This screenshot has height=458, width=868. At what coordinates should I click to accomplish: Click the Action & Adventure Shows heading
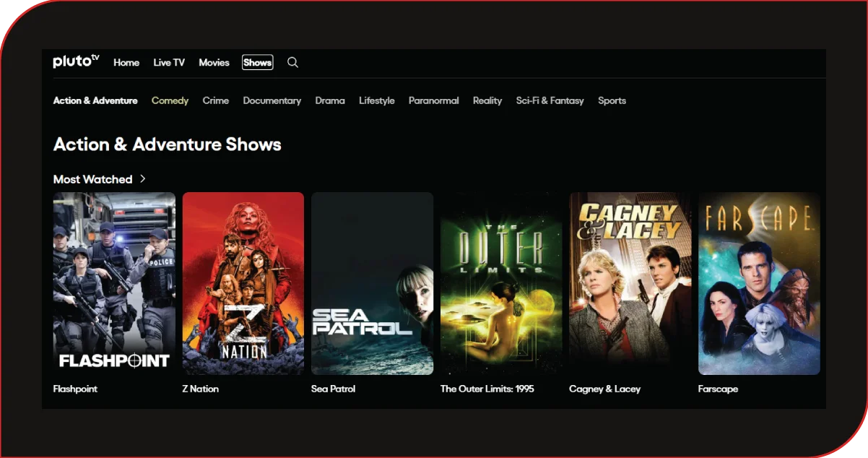click(x=168, y=144)
